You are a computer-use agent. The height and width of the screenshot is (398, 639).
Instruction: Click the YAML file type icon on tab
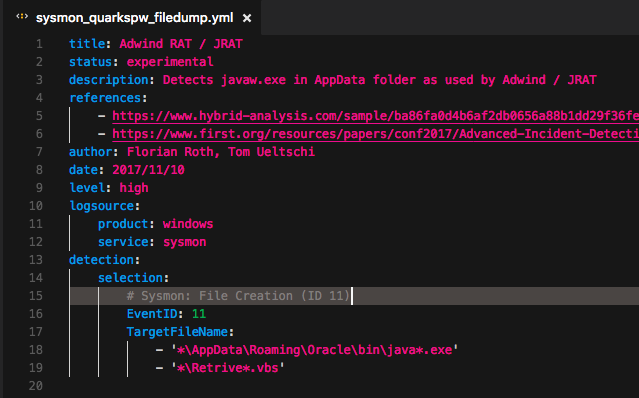[x=22, y=17]
